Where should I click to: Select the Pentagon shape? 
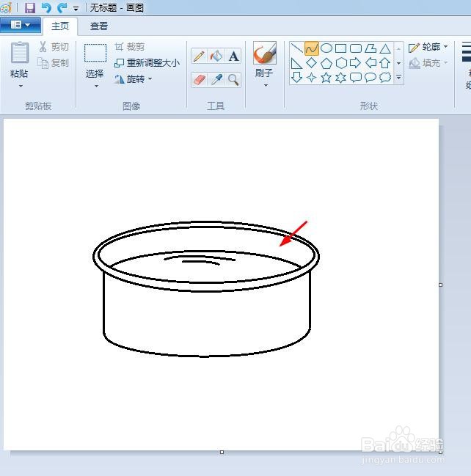click(x=326, y=63)
